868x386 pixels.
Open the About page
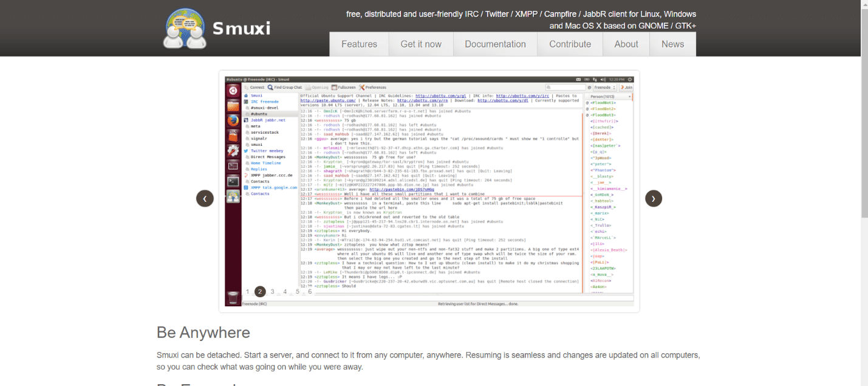626,44
